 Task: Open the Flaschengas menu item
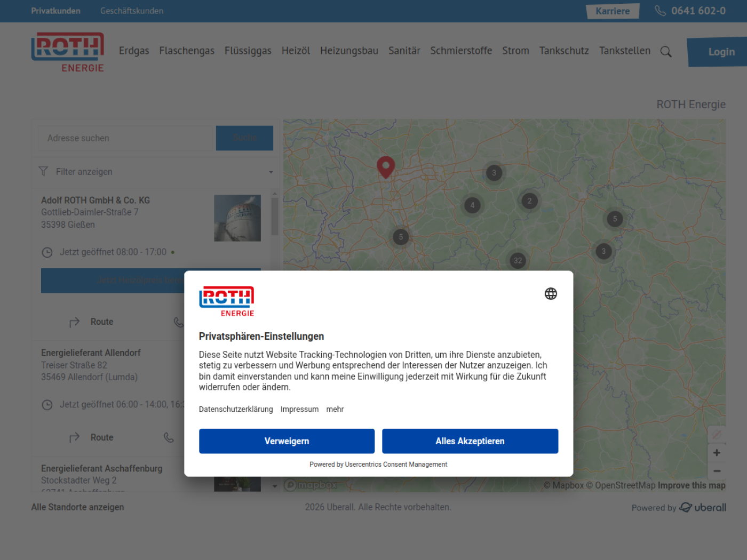coord(187,51)
